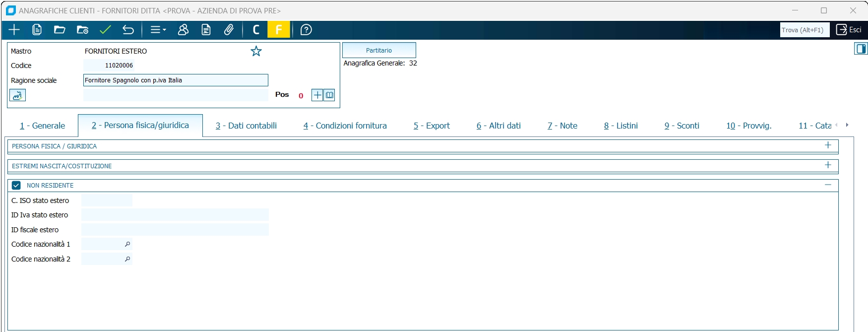868x332 pixels.
Task: Switch to Clienti with the C icon
Action: [x=256, y=30]
